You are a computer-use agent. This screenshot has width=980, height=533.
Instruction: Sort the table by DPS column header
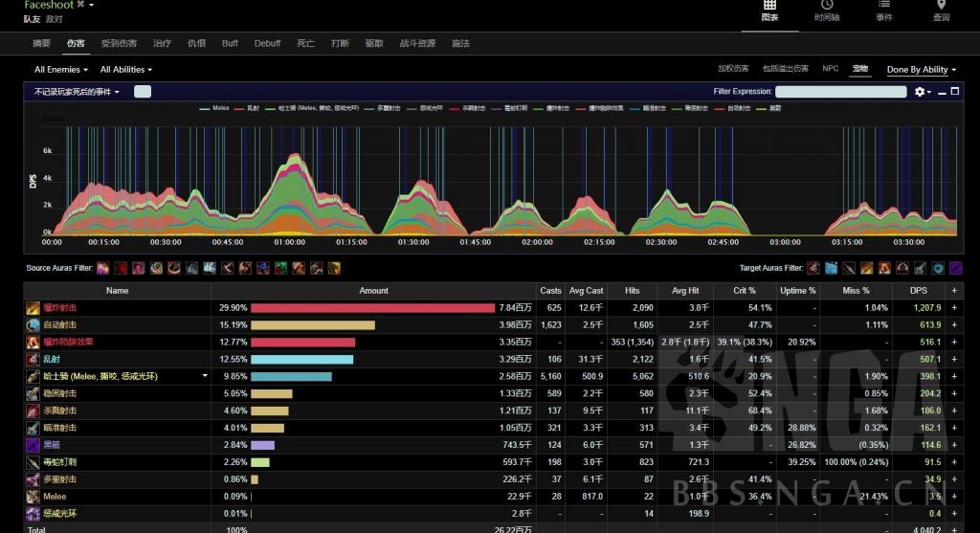(918, 291)
